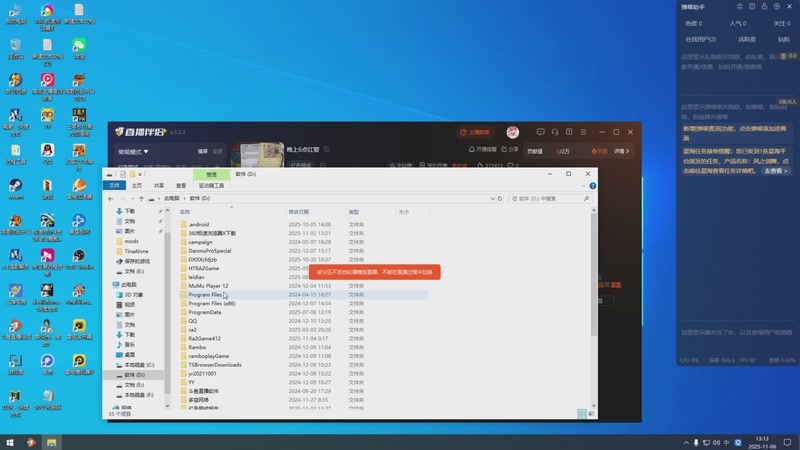The image size is (800, 450).
Task: Expand the Explorer ribbon chevron
Action: [583, 186]
